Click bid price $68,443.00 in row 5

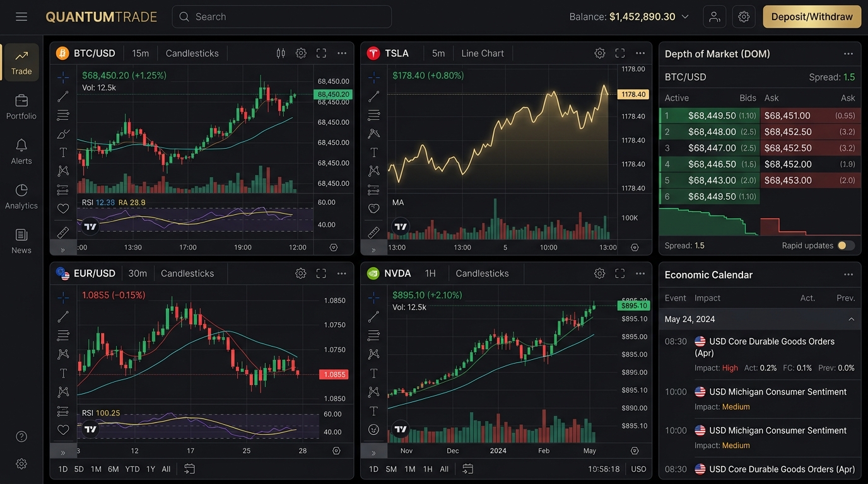[x=712, y=180]
